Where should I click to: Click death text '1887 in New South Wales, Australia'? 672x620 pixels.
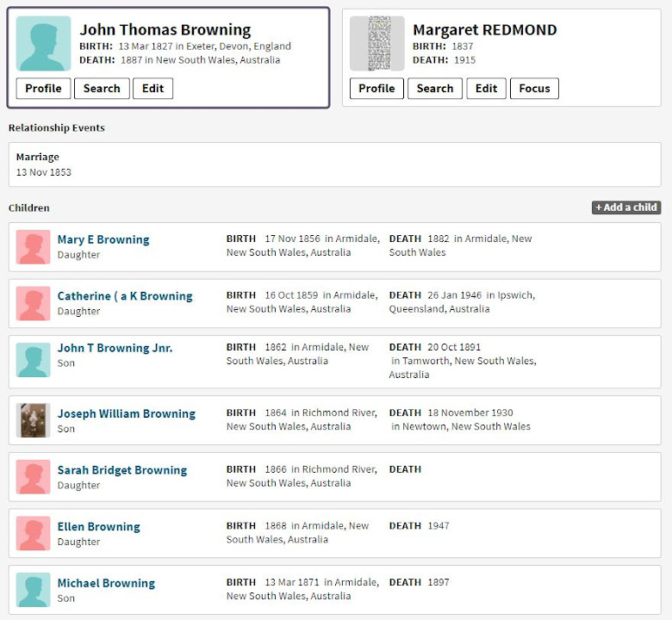tap(200, 60)
